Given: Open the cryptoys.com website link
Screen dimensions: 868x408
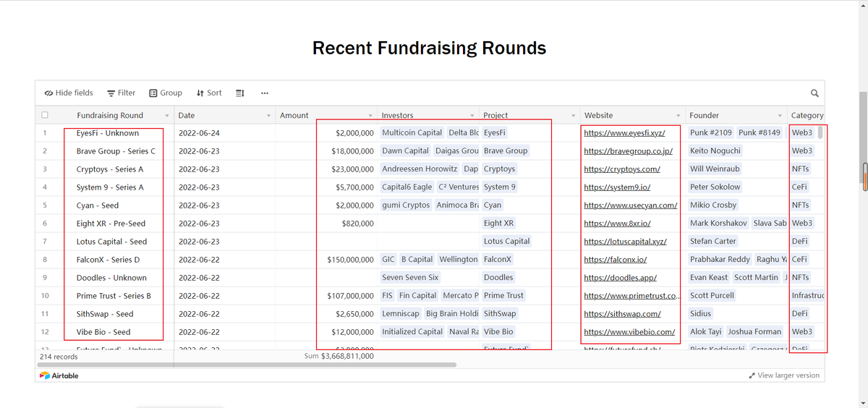Looking at the screenshot, I should pos(621,169).
